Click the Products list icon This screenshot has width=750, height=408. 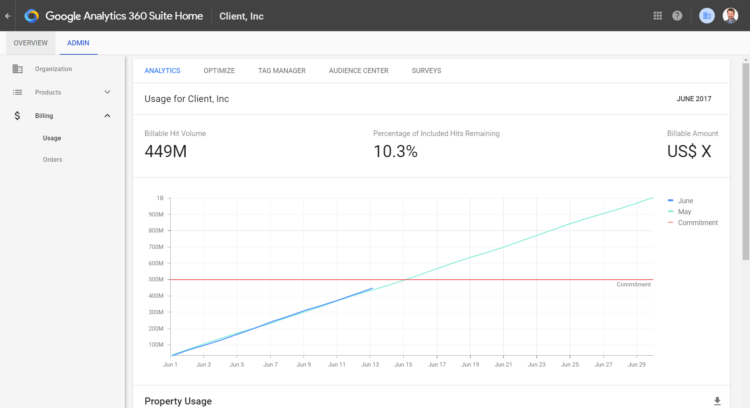pyautogui.click(x=18, y=92)
